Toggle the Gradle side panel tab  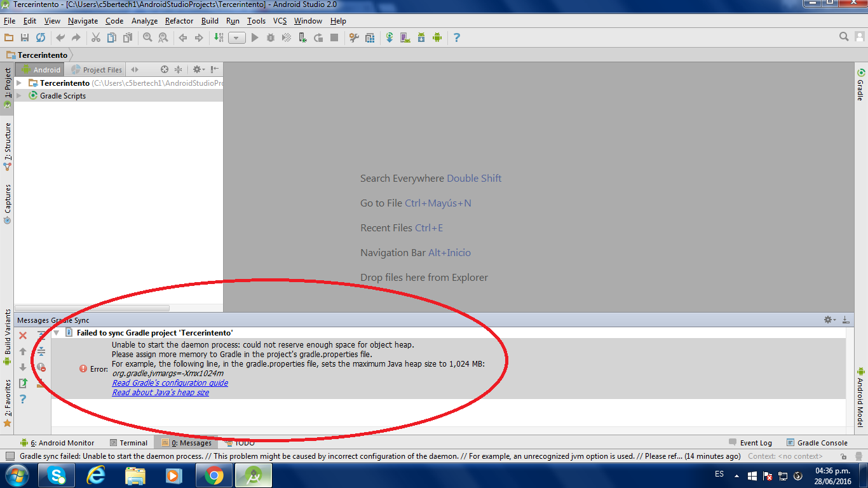(861, 85)
